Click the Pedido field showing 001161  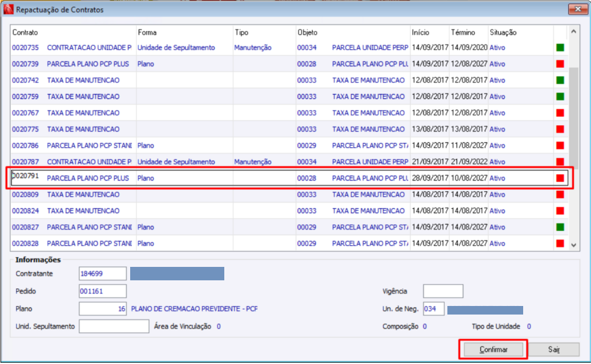[x=103, y=291]
